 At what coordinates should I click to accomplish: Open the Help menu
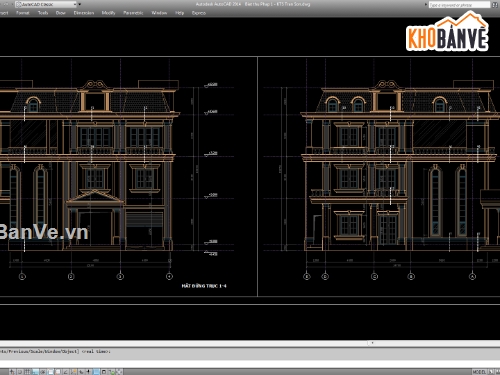point(179,13)
